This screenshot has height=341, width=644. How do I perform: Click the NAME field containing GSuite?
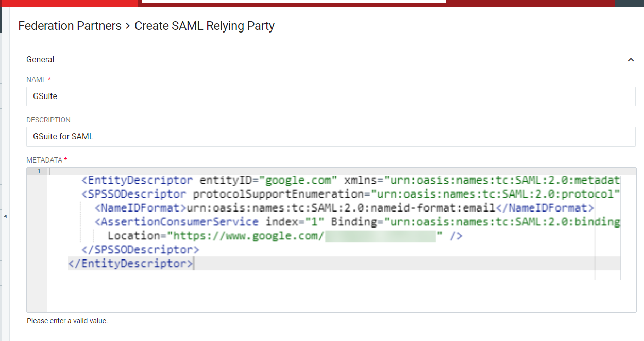[331, 96]
